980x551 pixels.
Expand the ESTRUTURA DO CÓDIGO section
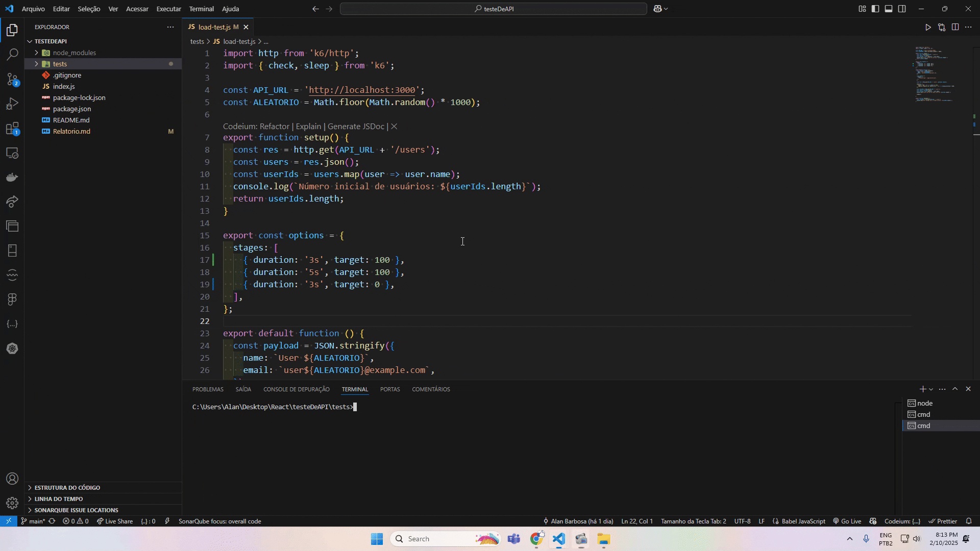pos(67,488)
